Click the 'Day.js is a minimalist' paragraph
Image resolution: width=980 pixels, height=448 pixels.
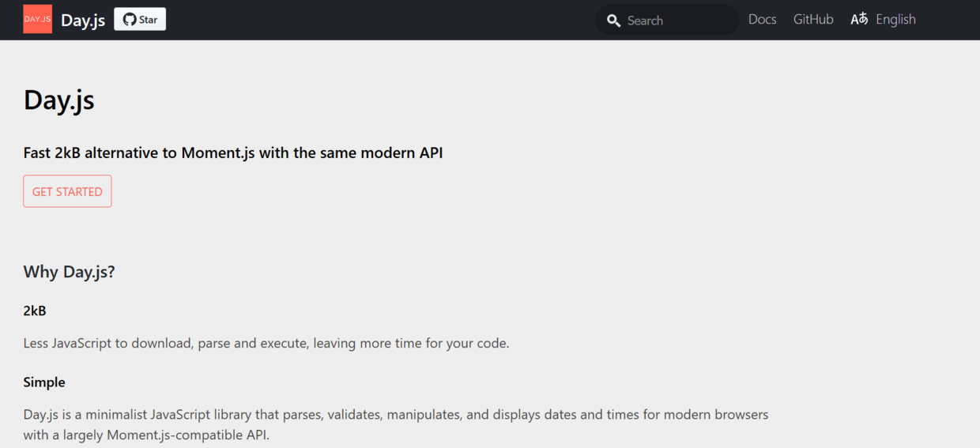pyautogui.click(x=396, y=424)
